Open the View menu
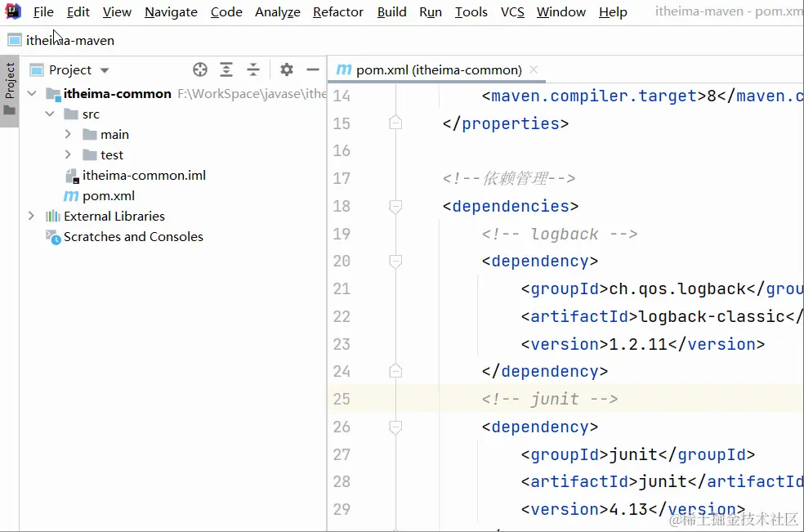The width and height of the screenshot is (804, 532). click(x=117, y=11)
